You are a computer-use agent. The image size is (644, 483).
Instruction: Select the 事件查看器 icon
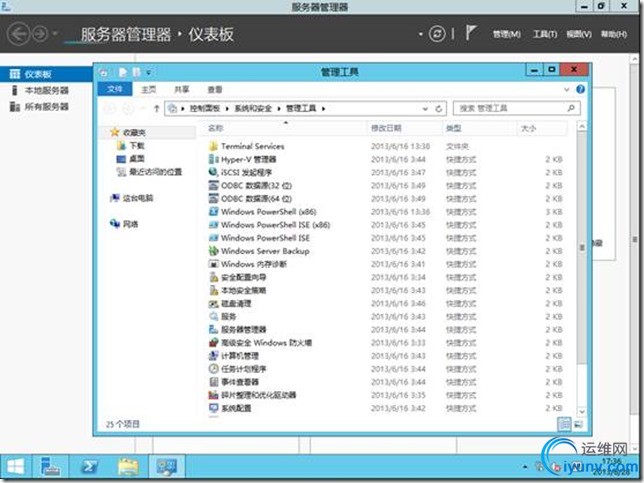213,382
